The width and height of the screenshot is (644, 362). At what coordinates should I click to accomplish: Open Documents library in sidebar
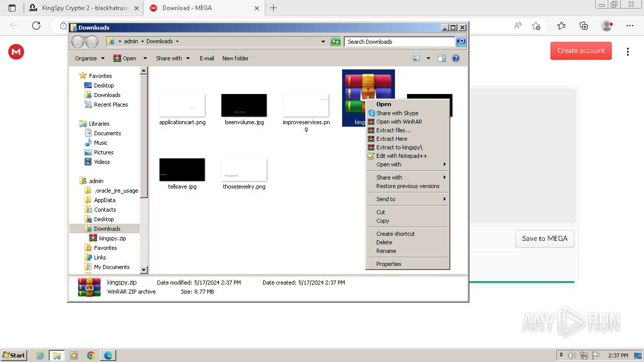tap(107, 133)
